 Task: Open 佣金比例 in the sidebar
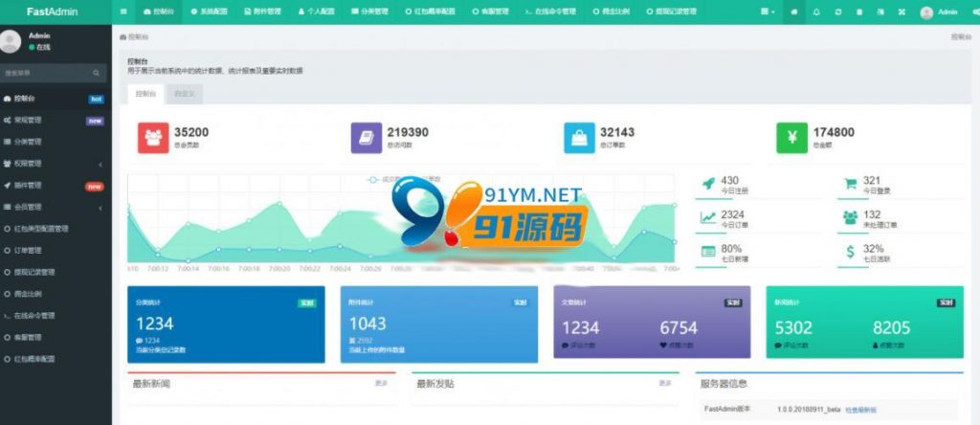pyautogui.click(x=56, y=294)
